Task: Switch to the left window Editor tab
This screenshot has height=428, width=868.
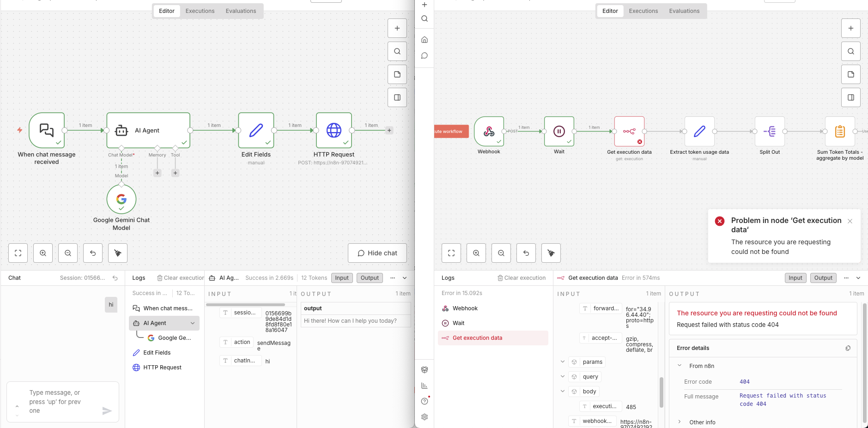Action: point(167,11)
